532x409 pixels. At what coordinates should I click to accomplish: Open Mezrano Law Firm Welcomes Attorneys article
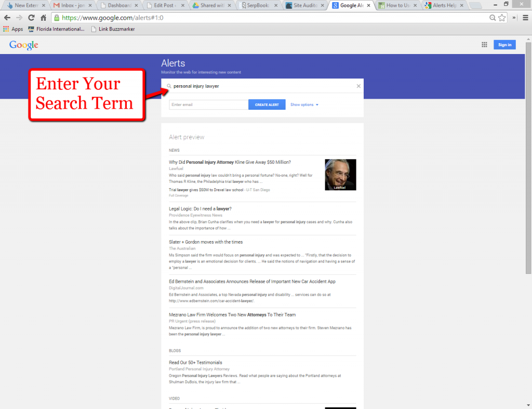[x=232, y=314]
